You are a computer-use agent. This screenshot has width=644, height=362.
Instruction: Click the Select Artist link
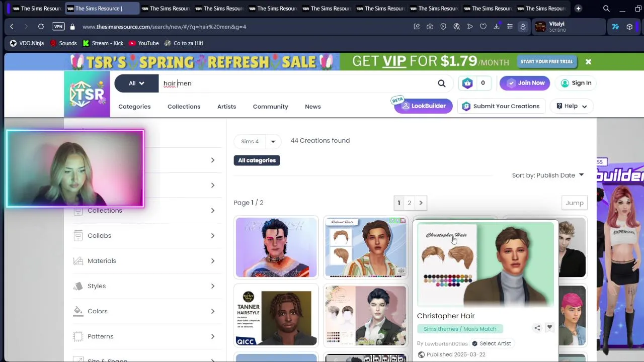491,343
